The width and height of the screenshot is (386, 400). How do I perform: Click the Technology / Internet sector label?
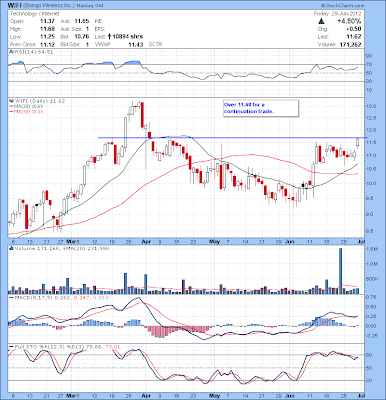tap(35, 14)
